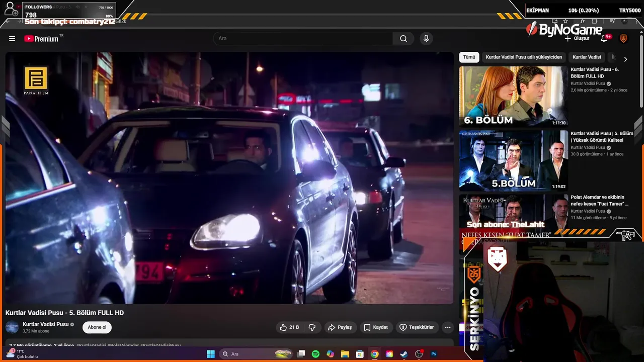Click the 1:19:02 duration badge
The width and height of the screenshot is (644, 362).
(x=558, y=187)
